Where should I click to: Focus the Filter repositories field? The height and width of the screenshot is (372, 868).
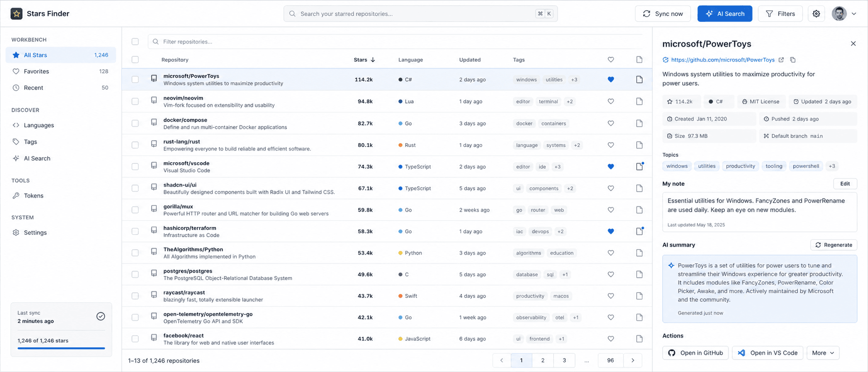pyautogui.click(x=395, y=42)
